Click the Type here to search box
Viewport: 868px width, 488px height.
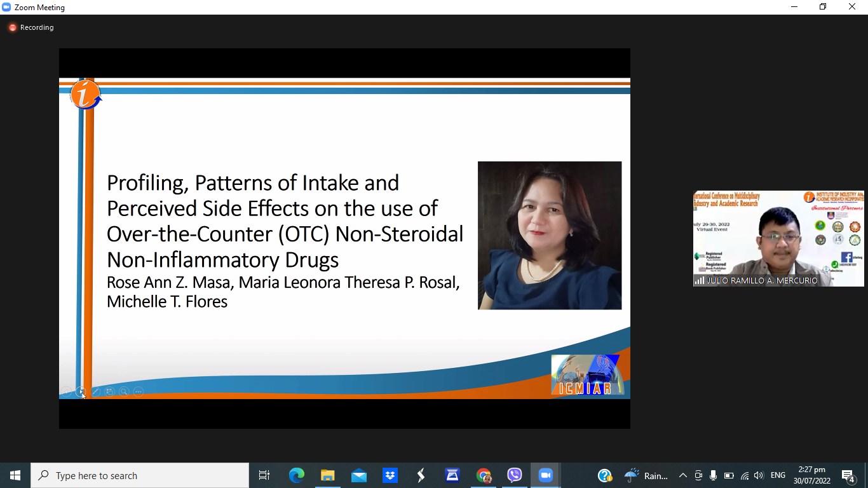tap(140, 475)
